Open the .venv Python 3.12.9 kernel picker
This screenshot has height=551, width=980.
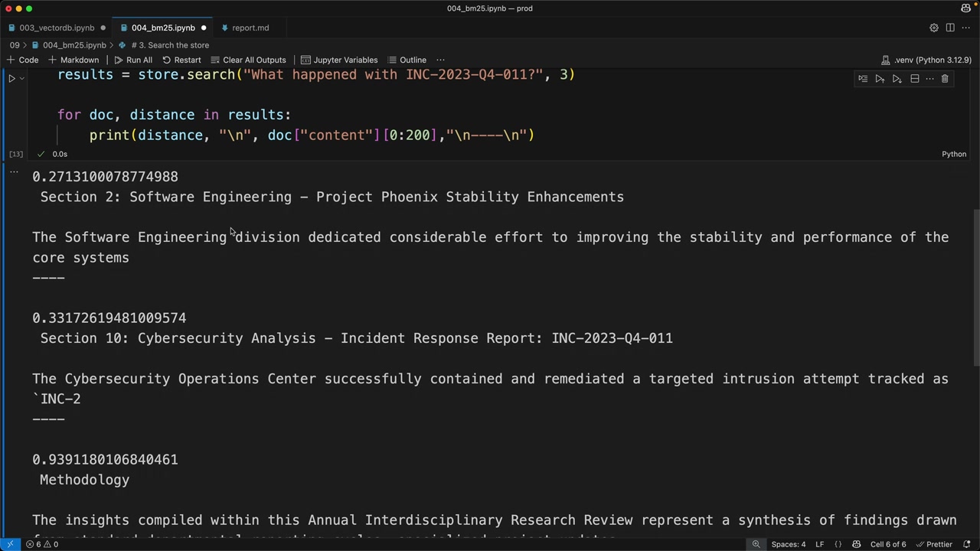926,60
